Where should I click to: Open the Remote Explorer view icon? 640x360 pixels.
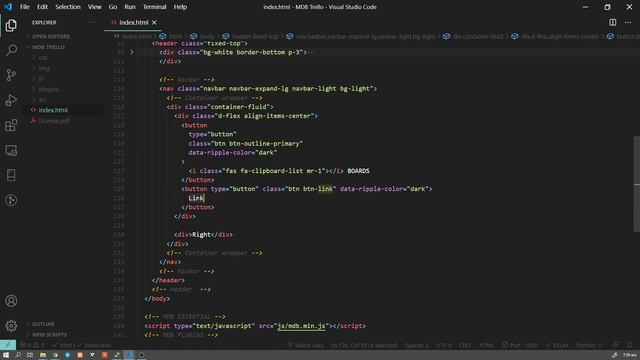coord(11,150)
